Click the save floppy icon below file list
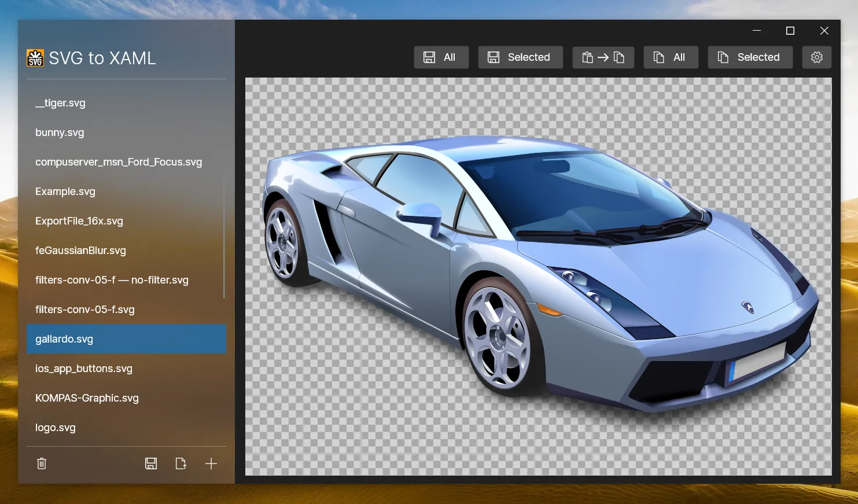Viewport: 858px width, 504px height. [x=151, y=463]
